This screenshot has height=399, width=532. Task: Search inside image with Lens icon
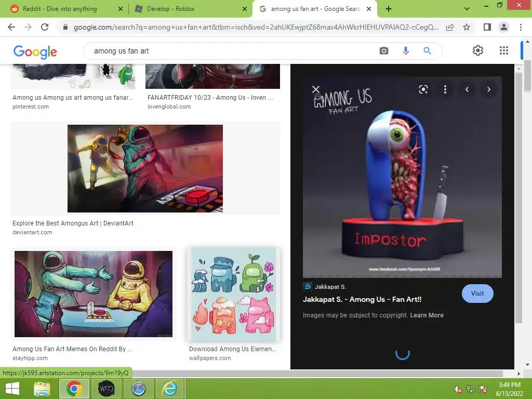coord(423,89)
